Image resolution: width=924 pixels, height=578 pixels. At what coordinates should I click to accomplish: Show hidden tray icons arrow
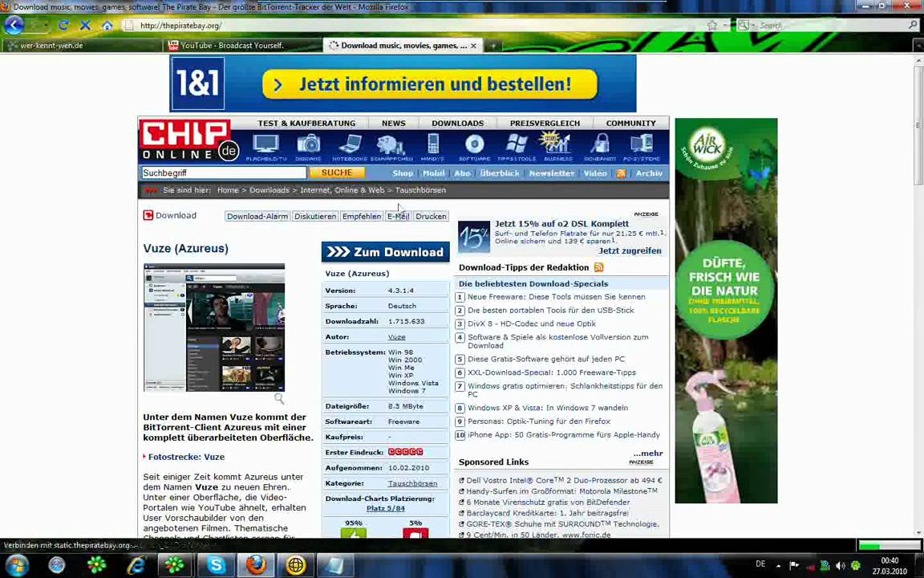tap(779, 566)
